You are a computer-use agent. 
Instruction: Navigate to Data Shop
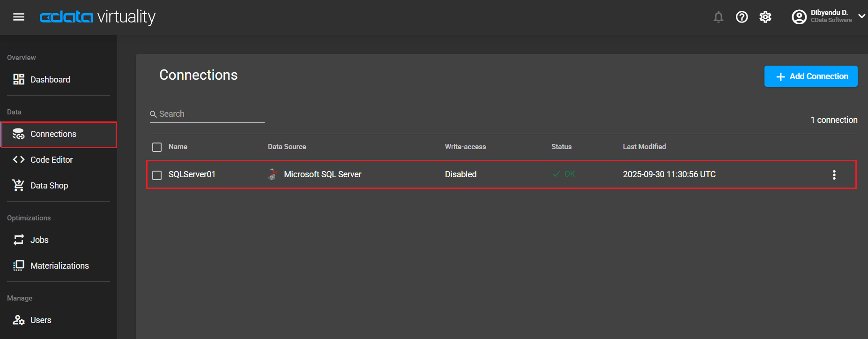tap(49, 186)
